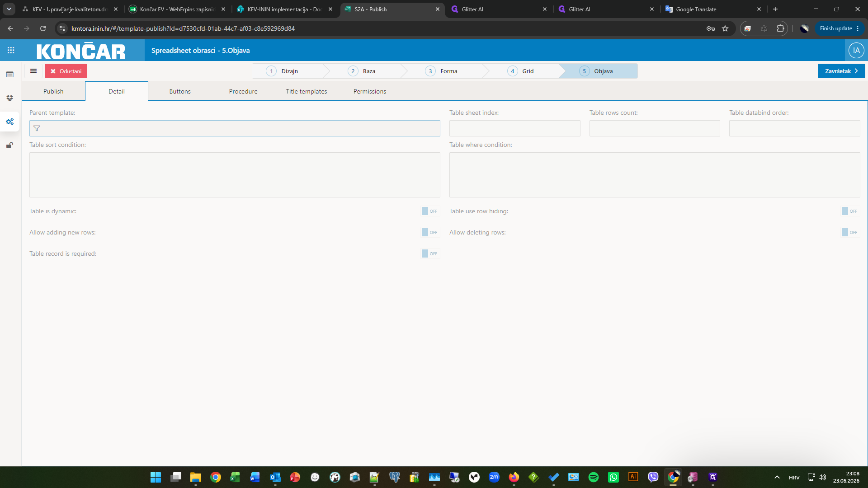Screen dimensions: 868x488
Task: Click the Završetak button
Action: 841,71
